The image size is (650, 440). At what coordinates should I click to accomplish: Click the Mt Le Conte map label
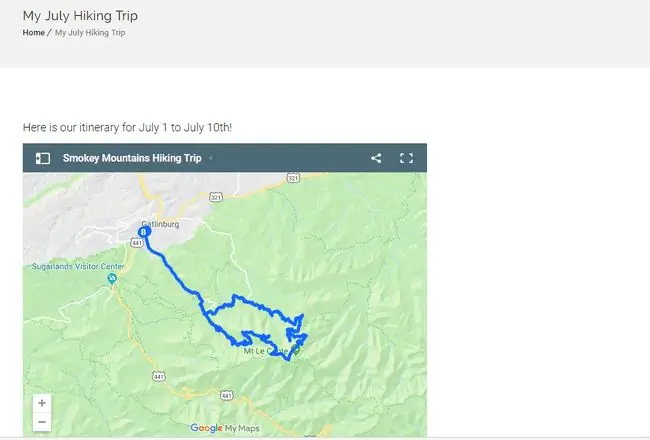coord(265,351)
